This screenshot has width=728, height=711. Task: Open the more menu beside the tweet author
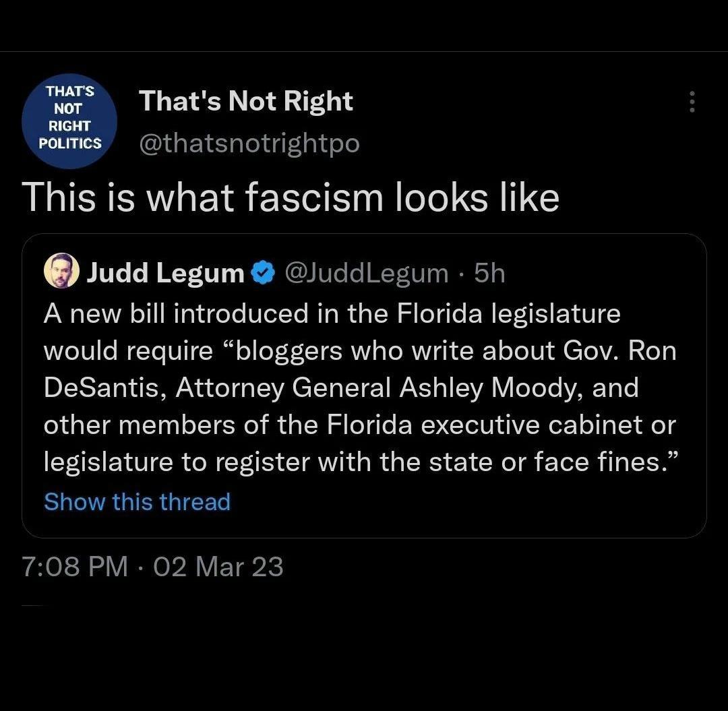692,102
